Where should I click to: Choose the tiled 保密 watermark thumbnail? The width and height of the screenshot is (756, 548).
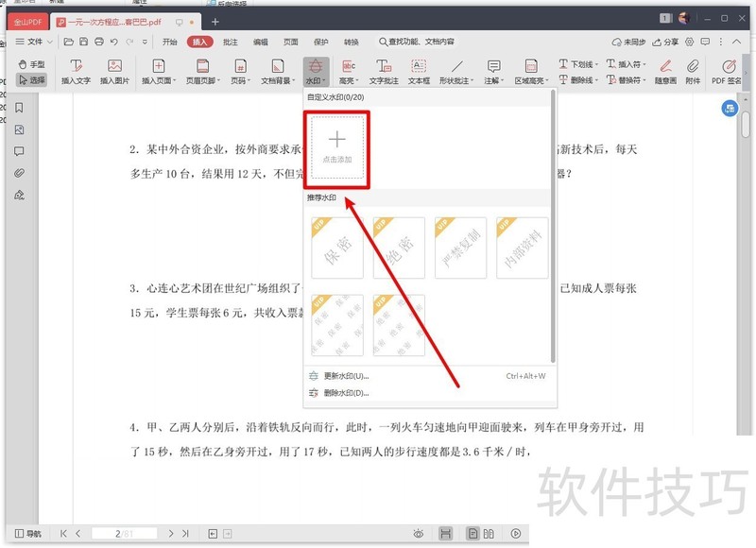click(x=337, y=325)
